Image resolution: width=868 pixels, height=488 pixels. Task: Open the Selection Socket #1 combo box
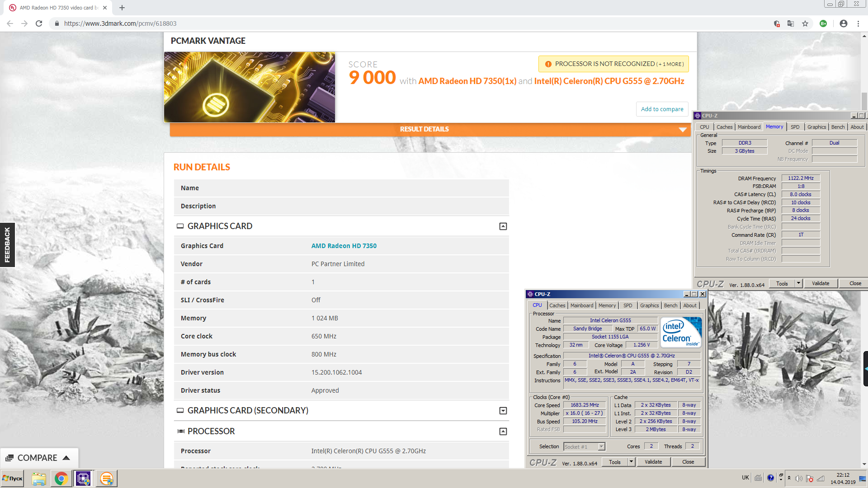point(584,446)
